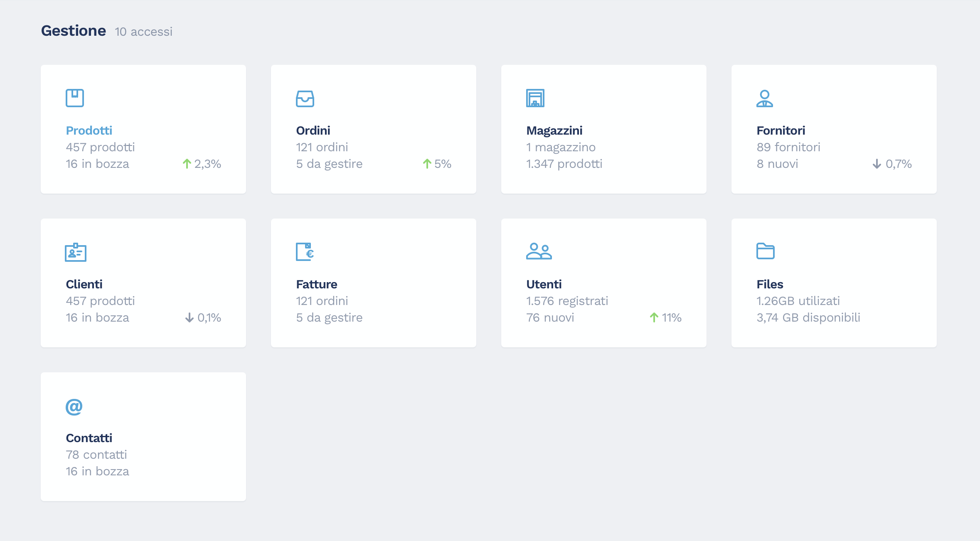Click the Files folder icon
The height and width of the screenshot is (541, 980).
(765, 251)
